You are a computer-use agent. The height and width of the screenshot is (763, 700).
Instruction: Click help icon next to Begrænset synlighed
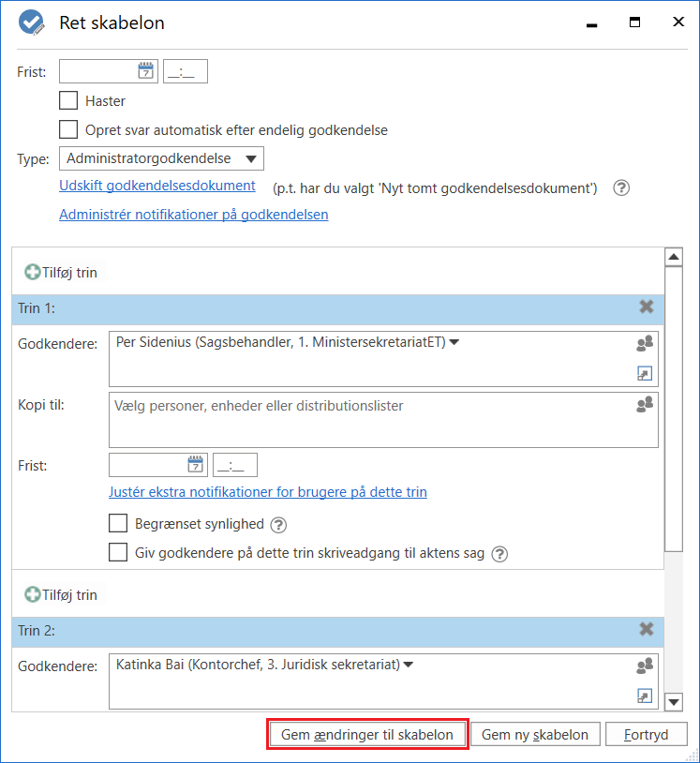278,525
